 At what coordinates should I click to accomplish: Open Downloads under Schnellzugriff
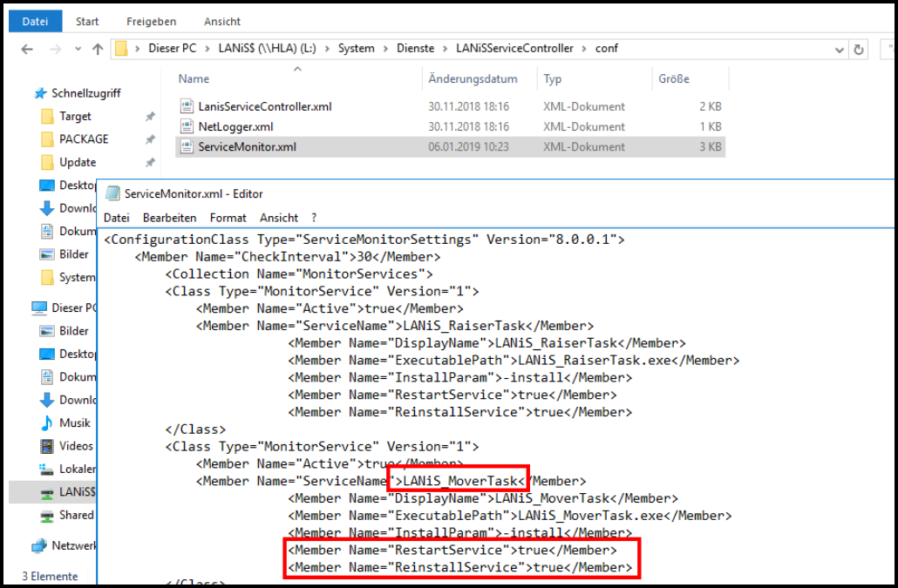click(67, 208)
